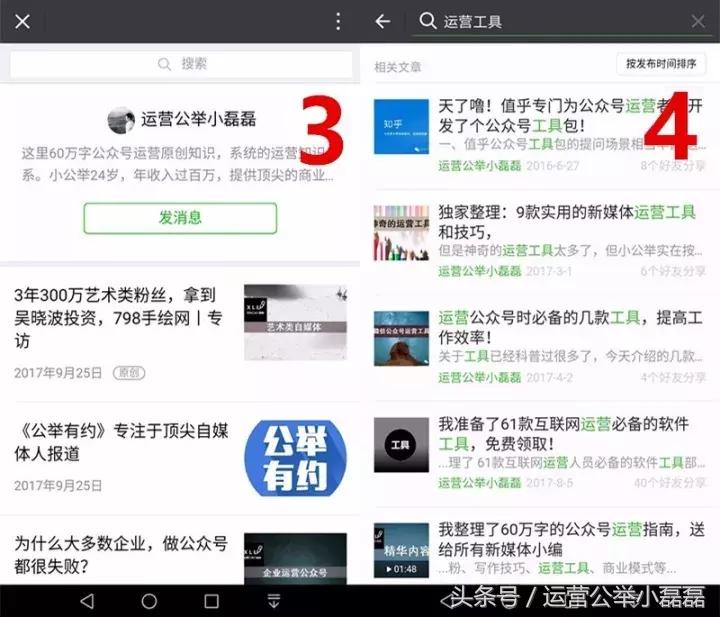Image resolution: width=720 pixels, height=617 pixels.
Task: Open result 运营公众号时必备的几款工具
Action: 570,327
